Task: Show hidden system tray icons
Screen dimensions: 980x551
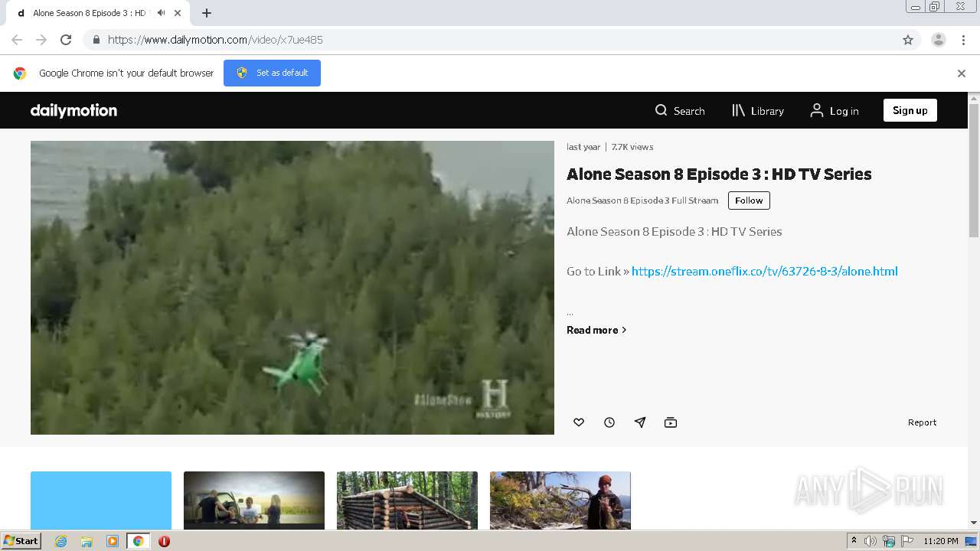Action: [x=854, y=541]
